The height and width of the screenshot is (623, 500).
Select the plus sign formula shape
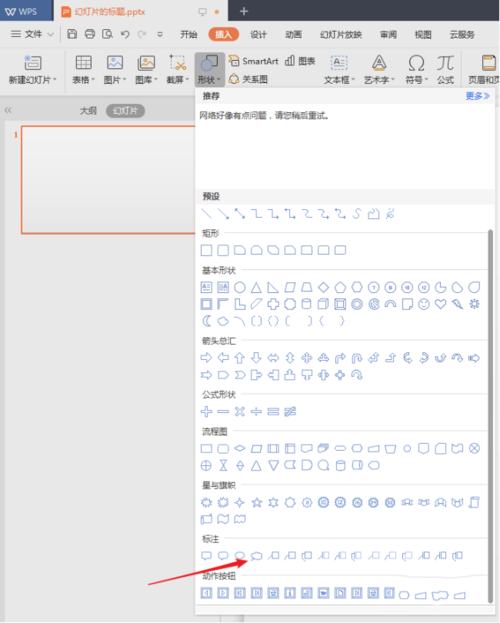click(206, 412)
